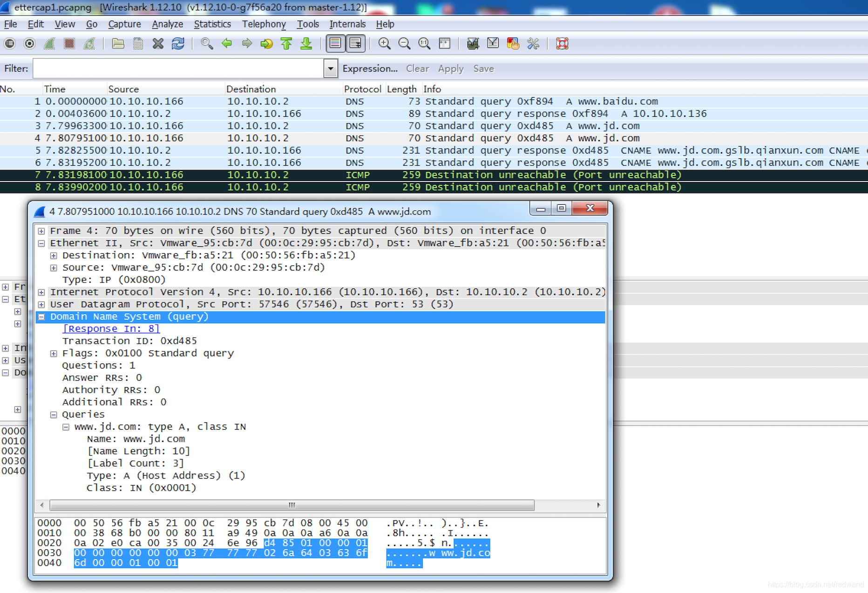Image resolution: width=868 pixels, height=593 pixels.
Task: Select Transaction ID: 0xd485 field
Action: point(129,341)
